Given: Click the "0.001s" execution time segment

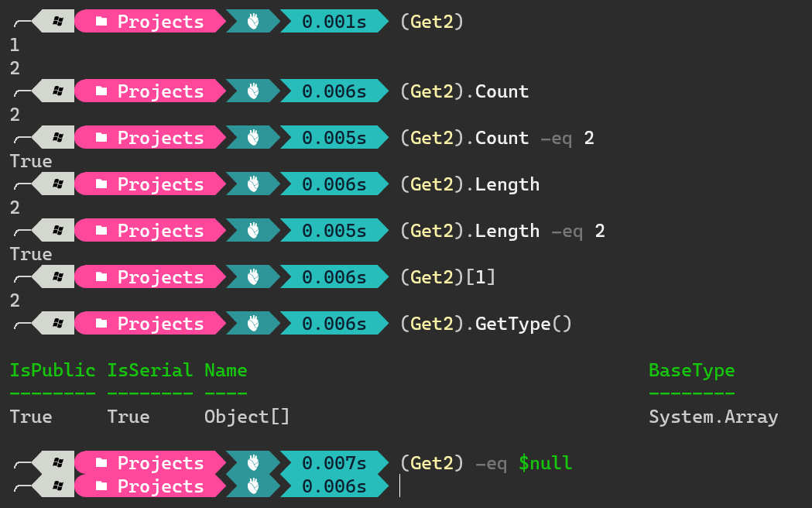Looking at the screenshot, I should (x=334, y=21).
